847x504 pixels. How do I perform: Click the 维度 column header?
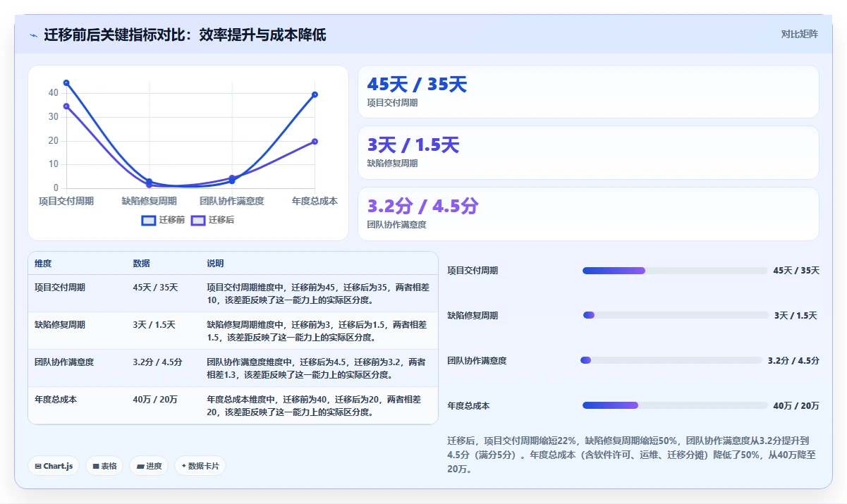coord(43,264)
